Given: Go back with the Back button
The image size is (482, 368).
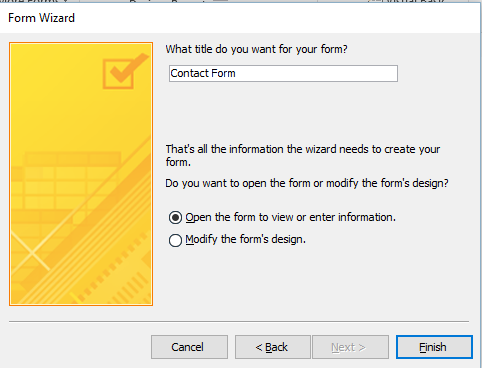Looking at the screenshot, I should [273, 347].
